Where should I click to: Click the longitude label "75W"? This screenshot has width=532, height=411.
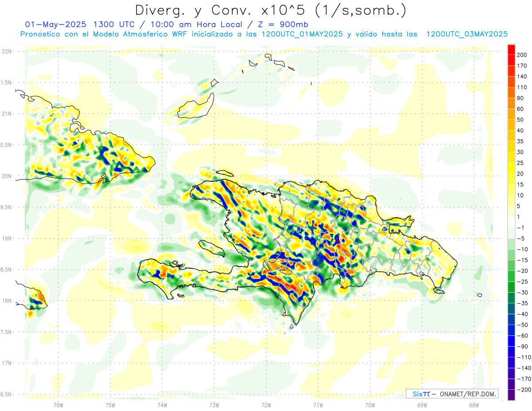pyautogui.click(x=110, y=405)
